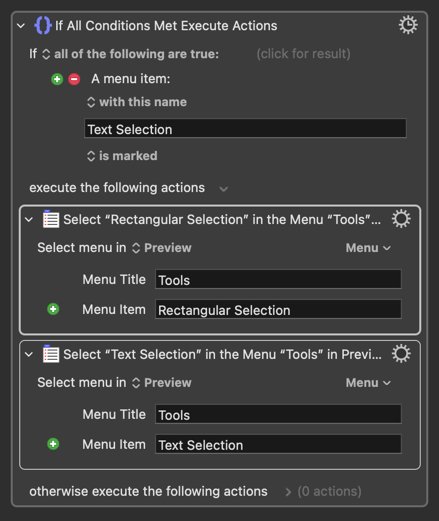This screenshot has height=521, width=439.
Task: Add a new condition with green plus
Action: point(57,79)
